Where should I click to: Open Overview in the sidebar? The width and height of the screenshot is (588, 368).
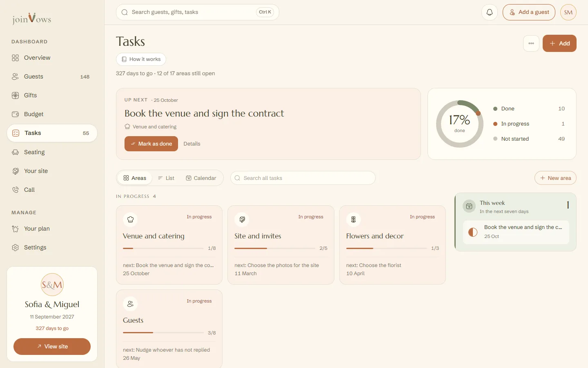52,58
